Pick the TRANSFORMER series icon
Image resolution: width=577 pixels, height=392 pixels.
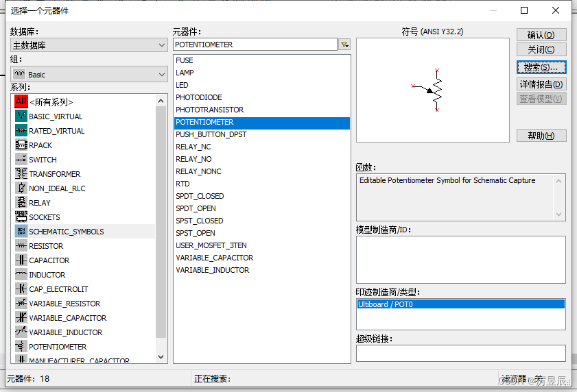pos(21,174)
